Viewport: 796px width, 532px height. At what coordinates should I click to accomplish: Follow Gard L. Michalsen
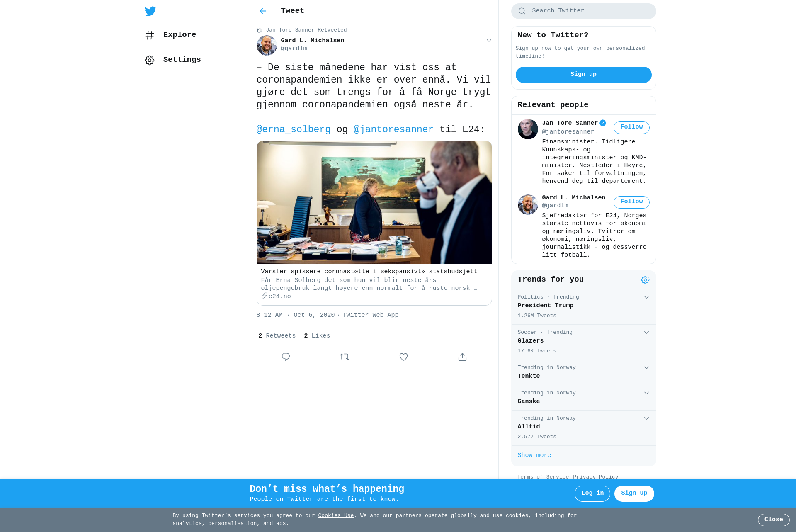[631, 202]
